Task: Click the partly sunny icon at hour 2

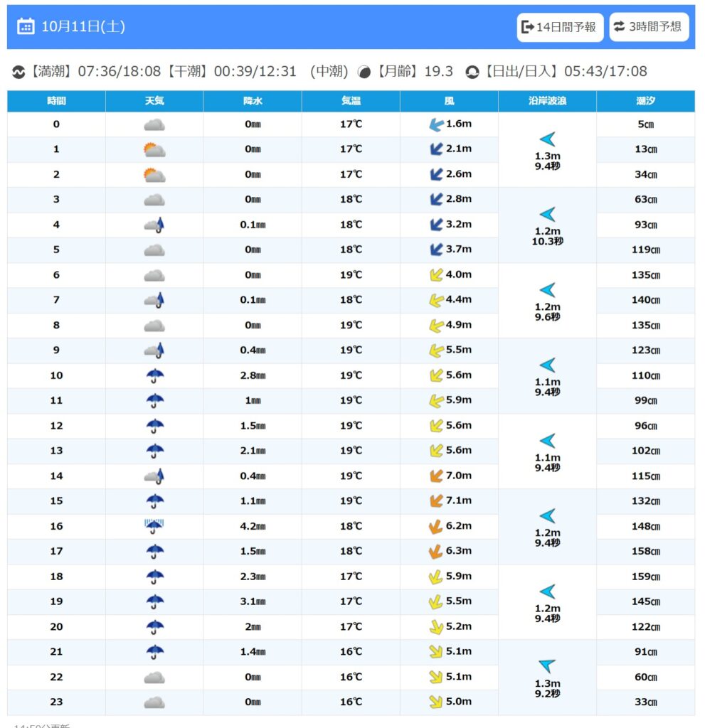Action: point(154,175)
